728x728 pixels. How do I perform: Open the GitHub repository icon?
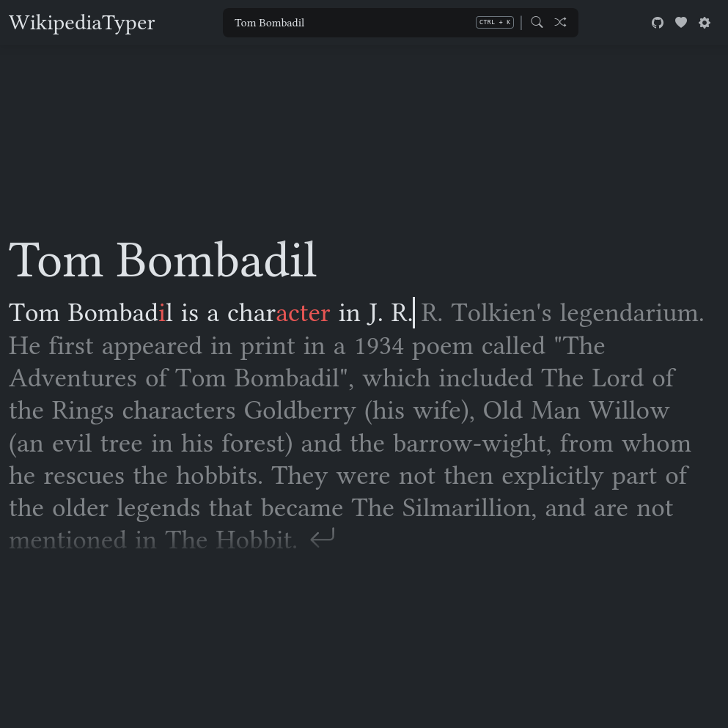(x=658, y=23)
